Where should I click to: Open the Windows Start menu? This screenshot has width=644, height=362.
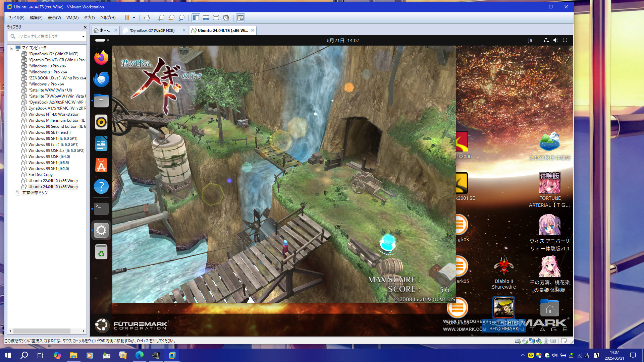pos(8,355)
